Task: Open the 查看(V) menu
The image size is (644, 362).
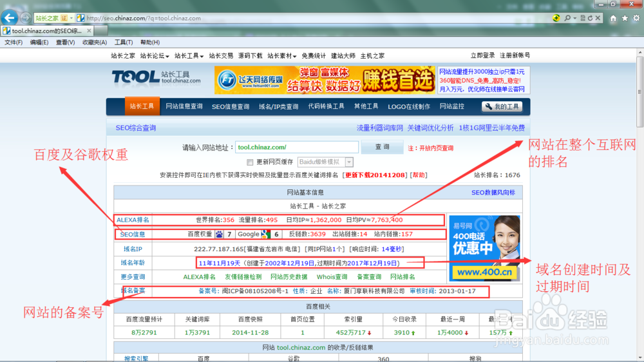Action: (65, 43)
